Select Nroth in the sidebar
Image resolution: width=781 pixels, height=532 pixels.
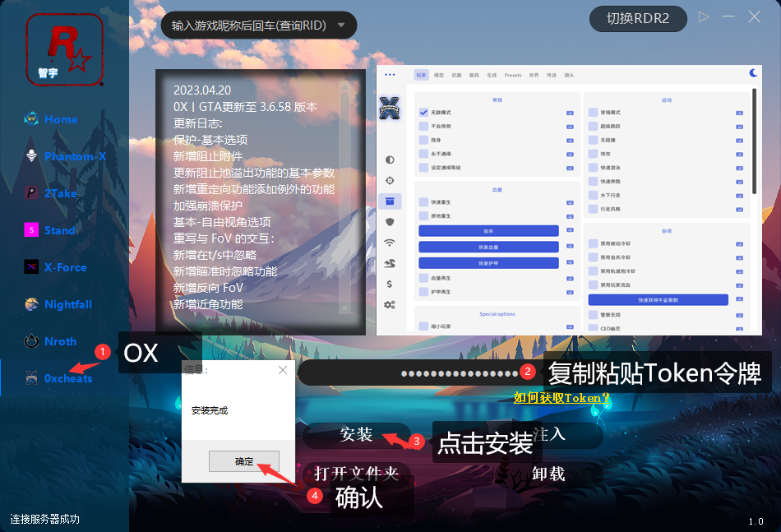click(x=50, y=341)
